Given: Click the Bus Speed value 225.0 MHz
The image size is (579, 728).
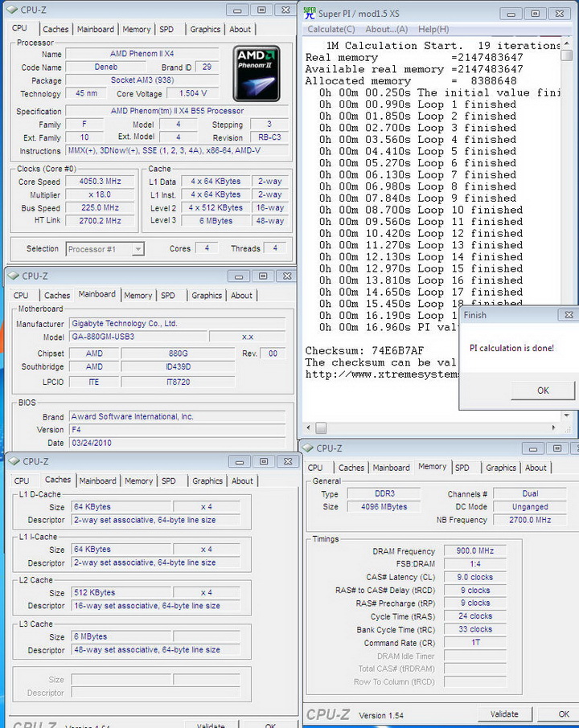Looking at the screenshot, I should tap(100, 207).
